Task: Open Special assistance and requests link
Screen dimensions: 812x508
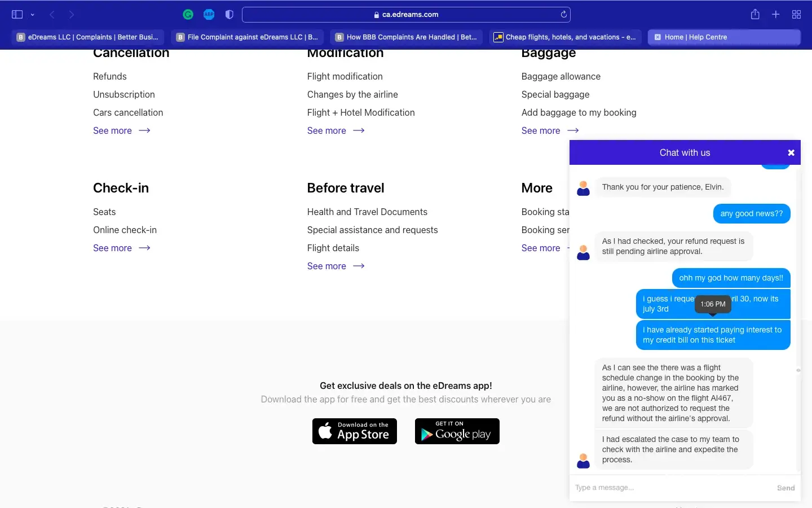Action: coord(373,230)
